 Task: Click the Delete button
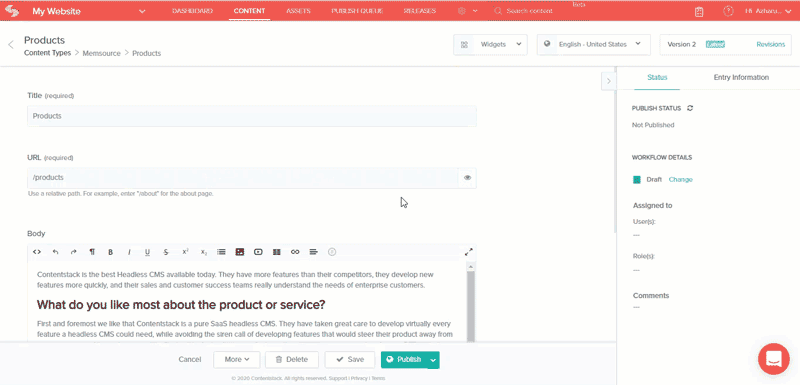292,360
